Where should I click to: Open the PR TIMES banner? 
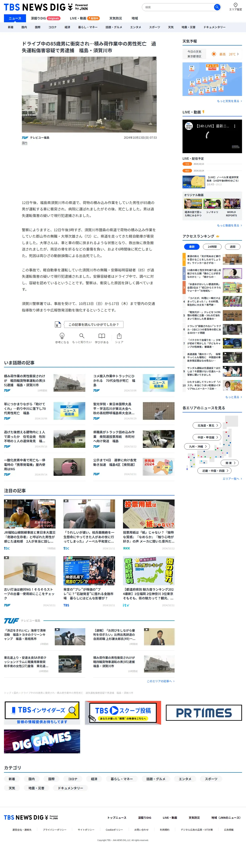point(204,713)
